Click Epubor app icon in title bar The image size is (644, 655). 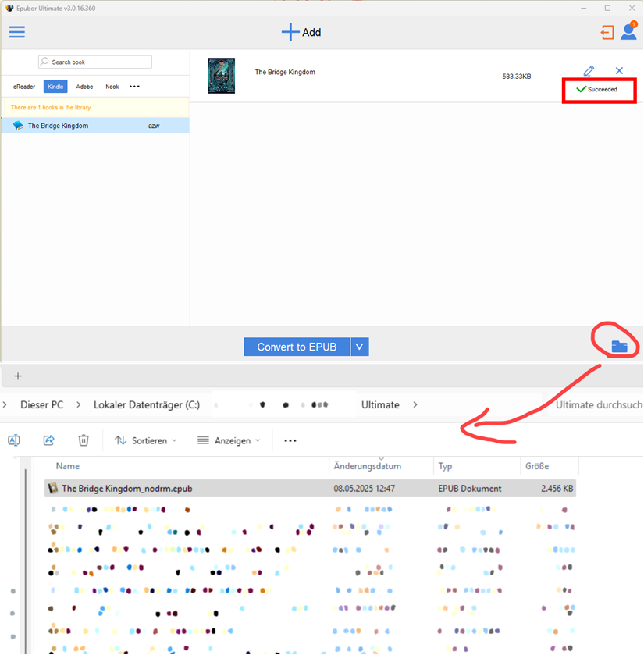[9, 8]
